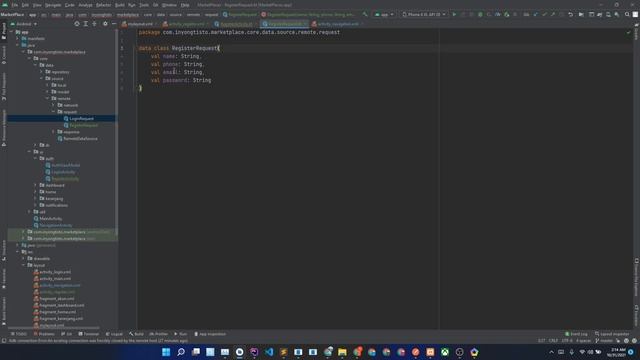Open the Project tool window stripe button

[x=4, y=31]
